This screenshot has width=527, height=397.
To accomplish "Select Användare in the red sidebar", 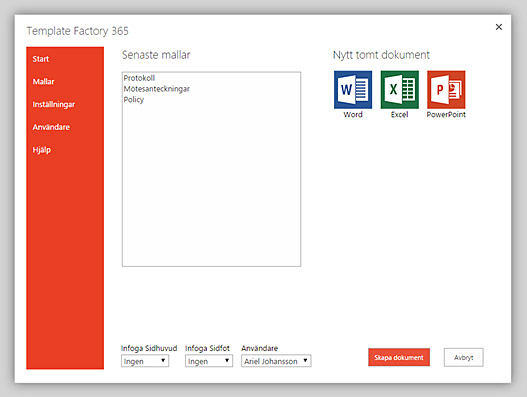I will (x=51, y=127).
